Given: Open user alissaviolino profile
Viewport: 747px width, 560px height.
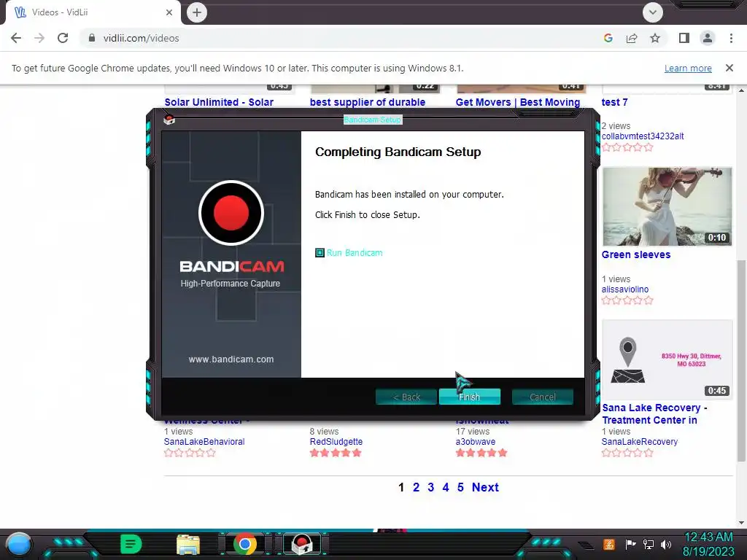Looking at the screenshot, I should coord(625,289).
